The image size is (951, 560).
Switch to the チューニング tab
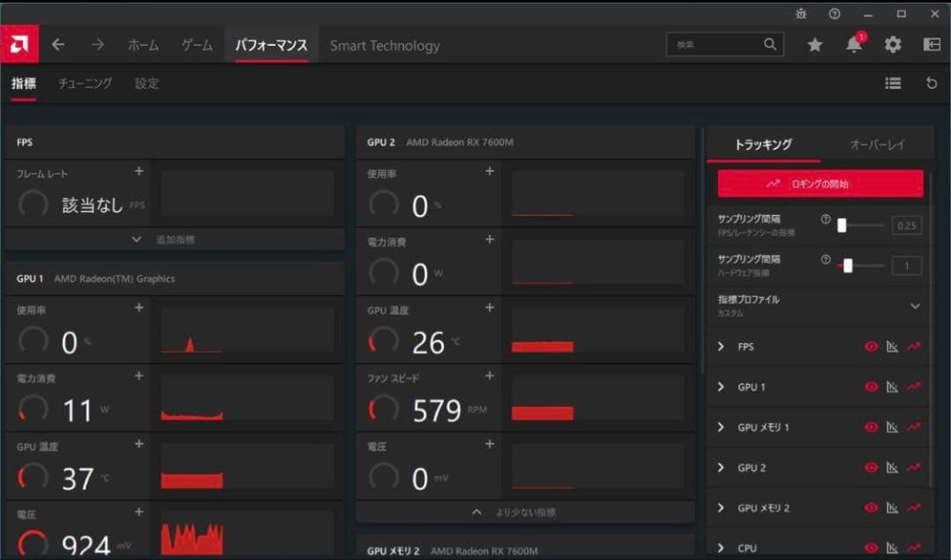coord(85,84)
